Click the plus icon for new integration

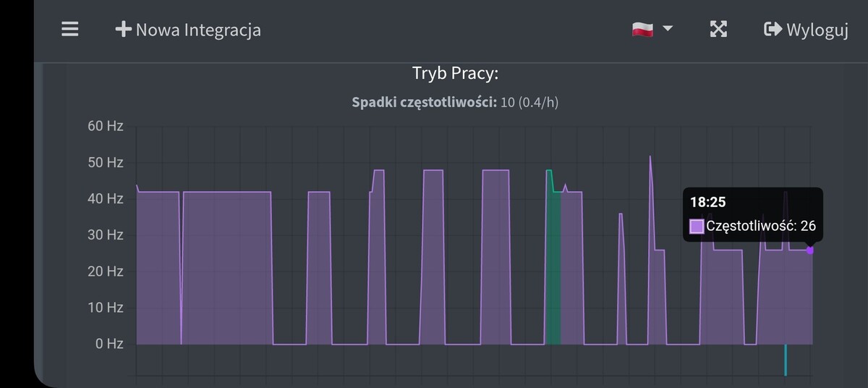point(124,30)
